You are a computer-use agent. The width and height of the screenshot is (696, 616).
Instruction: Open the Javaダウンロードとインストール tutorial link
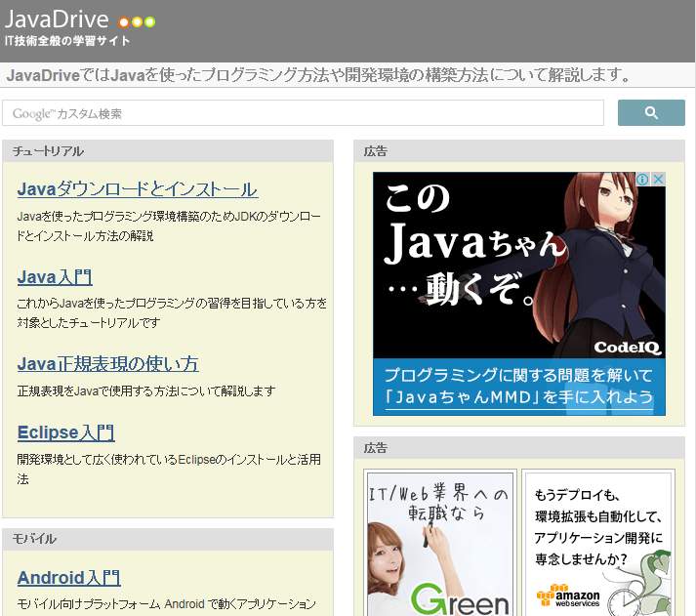coord(138,189)
